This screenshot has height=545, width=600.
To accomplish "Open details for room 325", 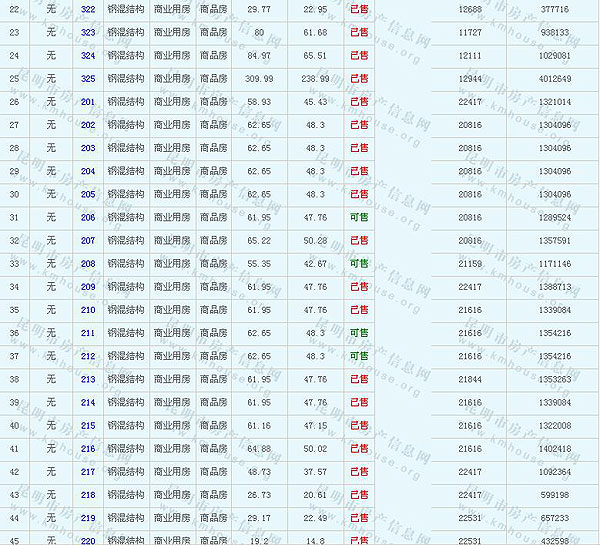I will coord(88,78).
